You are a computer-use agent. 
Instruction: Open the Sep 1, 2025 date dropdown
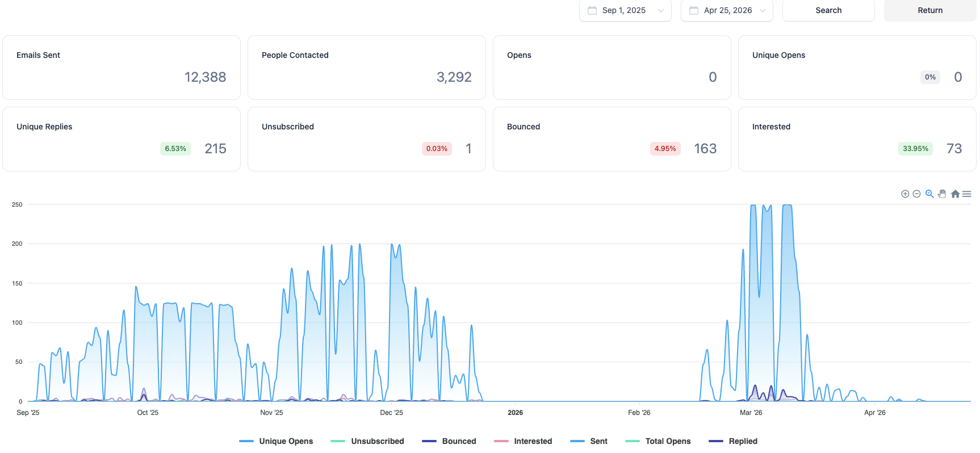tap(625, 10)
